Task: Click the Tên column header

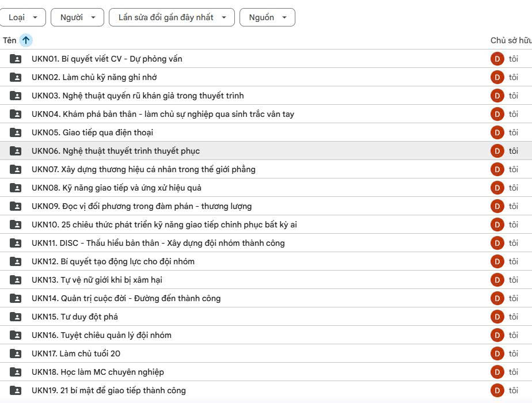Action: tap(9, 40)
